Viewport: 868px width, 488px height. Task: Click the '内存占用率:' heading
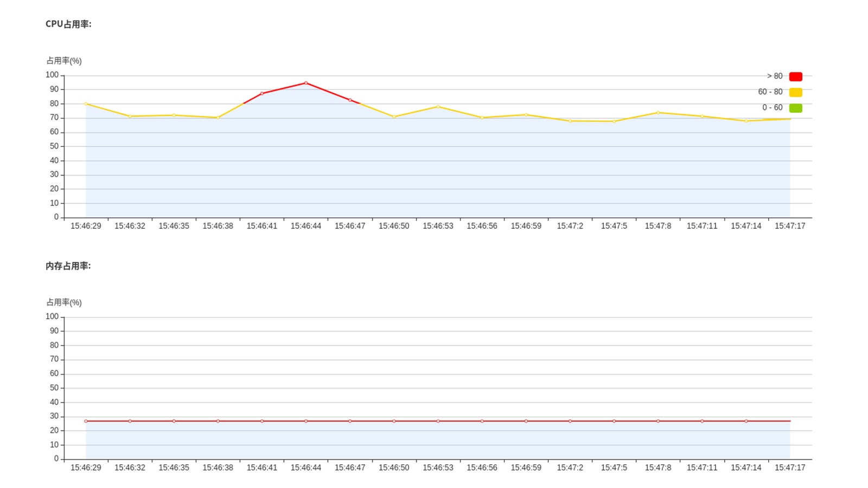pos(68,266)
